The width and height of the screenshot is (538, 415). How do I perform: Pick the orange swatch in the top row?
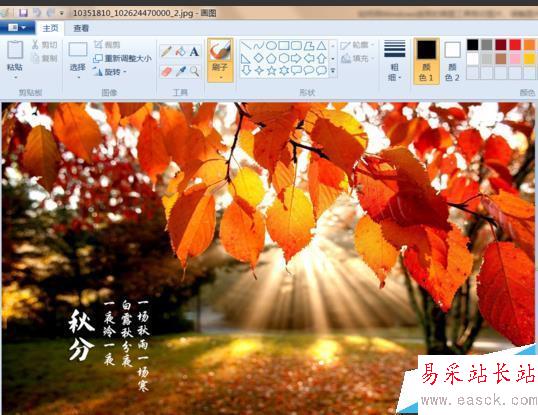[529, 45]
